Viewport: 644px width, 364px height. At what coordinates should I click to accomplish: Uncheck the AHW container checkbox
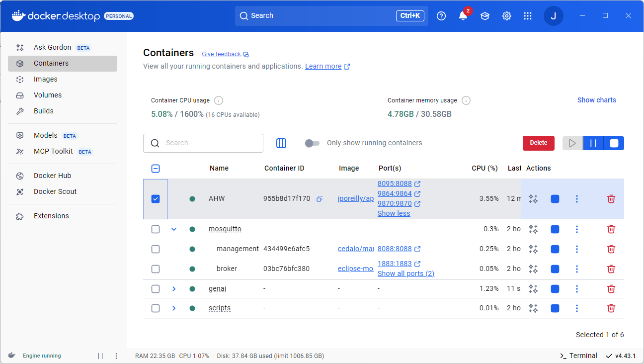tap(156, 199)
